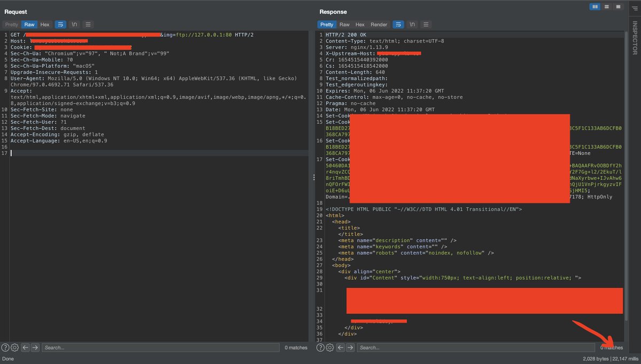Screen dimensions: 641x364
Task: Select Render tab in Response panel
Action: click(x=379, y=25)
